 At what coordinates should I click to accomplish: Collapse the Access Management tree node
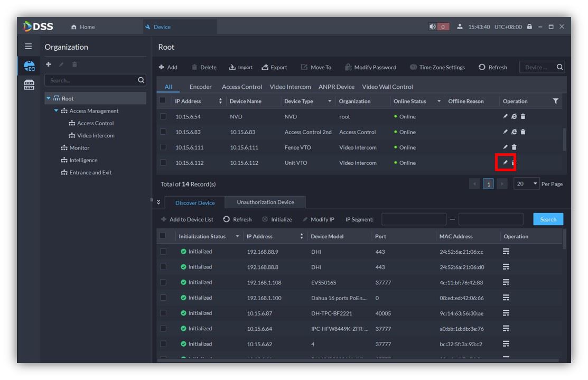57,111
